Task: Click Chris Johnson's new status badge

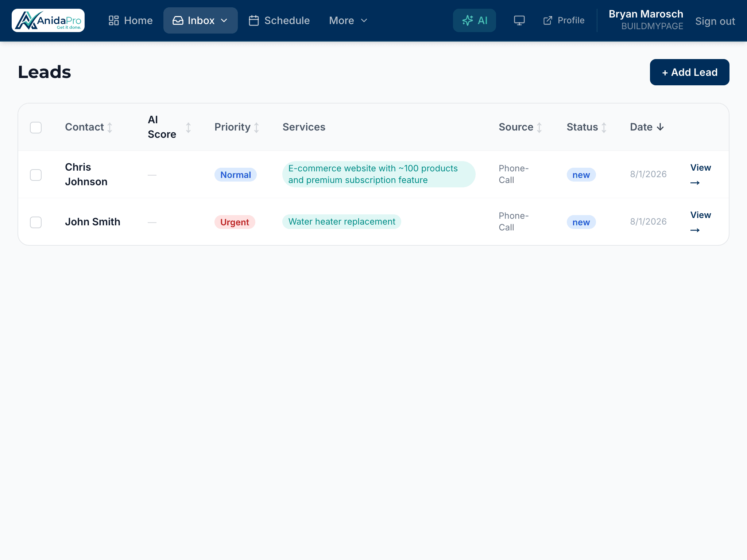Action: 581,175
